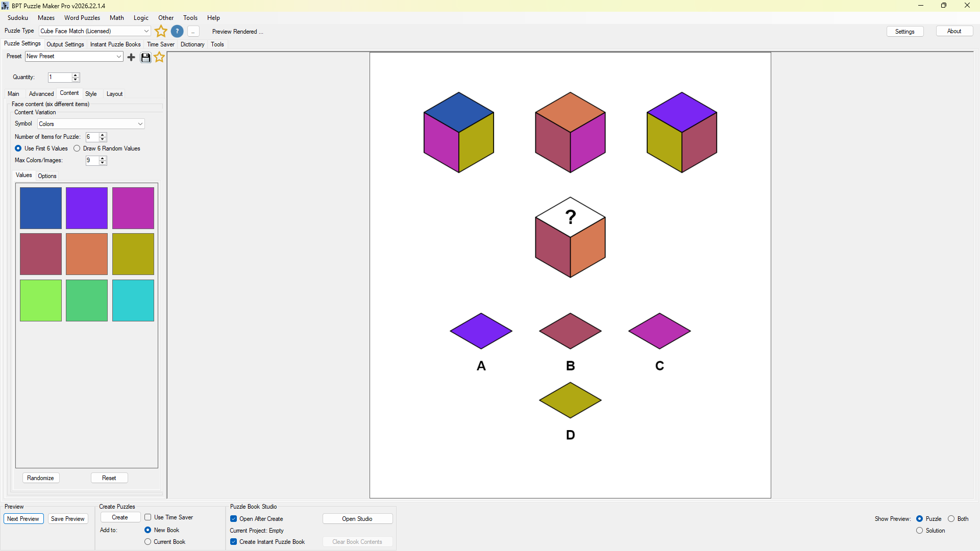Switch to the Style tab

(x=91, y=94)
